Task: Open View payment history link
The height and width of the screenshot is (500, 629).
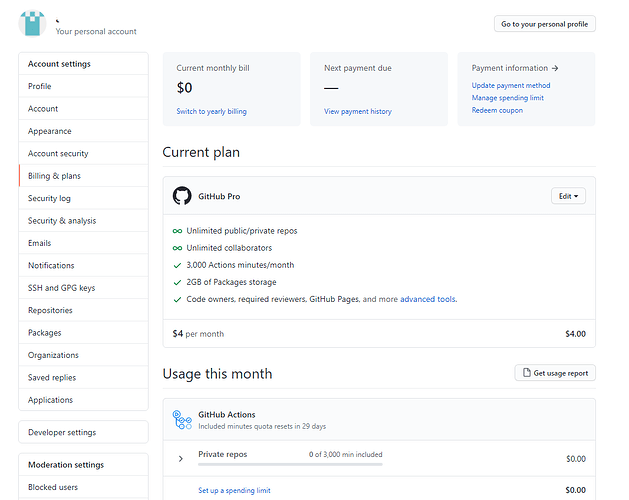Action: (357, 112)
